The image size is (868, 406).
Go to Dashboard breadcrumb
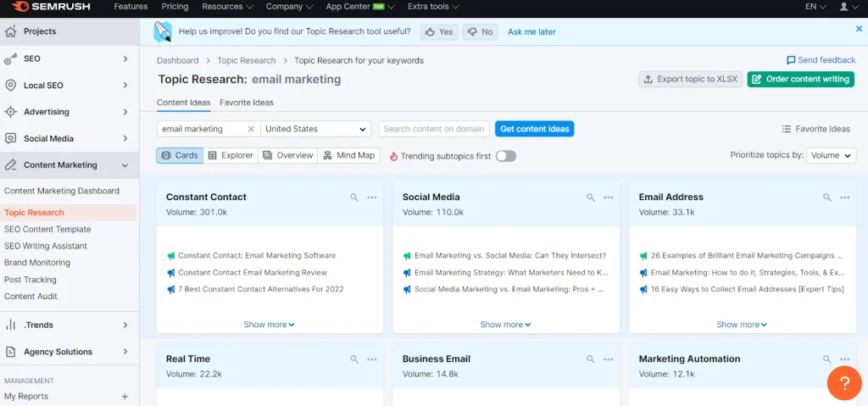pos(177,60)
